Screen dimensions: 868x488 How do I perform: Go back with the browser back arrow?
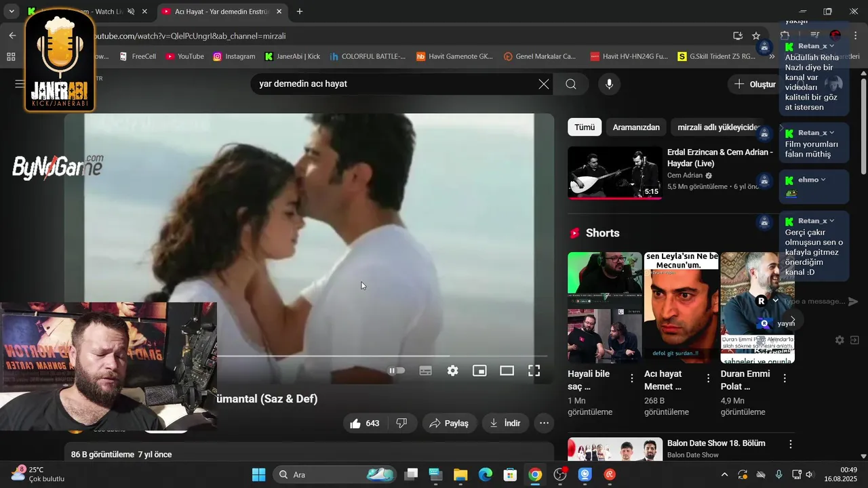[x=12, y=35]
